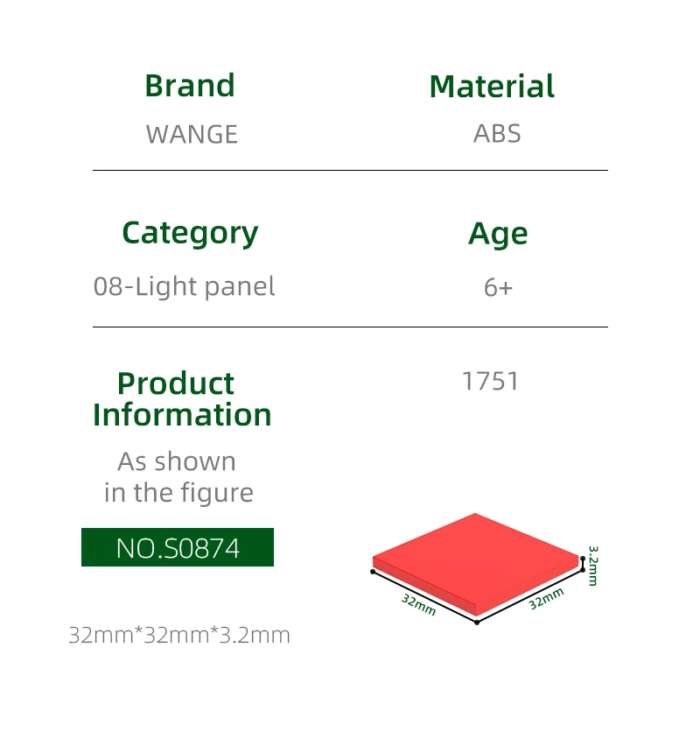Click the red tile product image
Viewport: 700px width, 746px height.
click(475, 564)
